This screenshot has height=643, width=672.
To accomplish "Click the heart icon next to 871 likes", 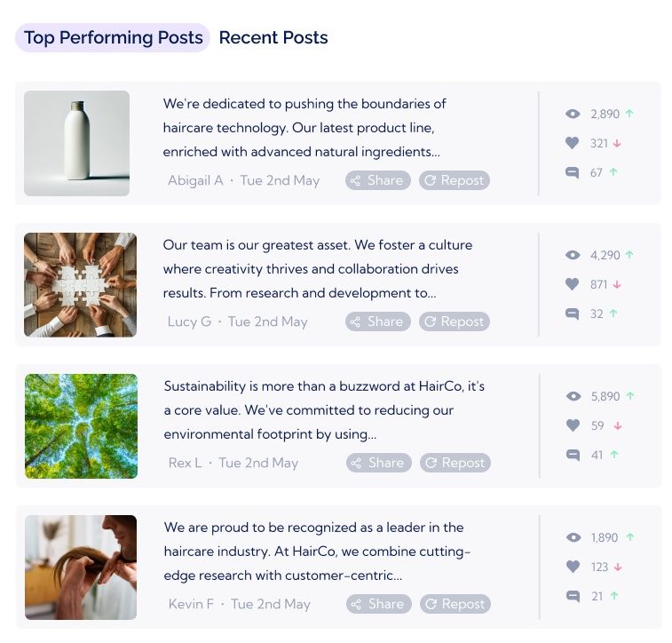I will click(x=573, y=284).
